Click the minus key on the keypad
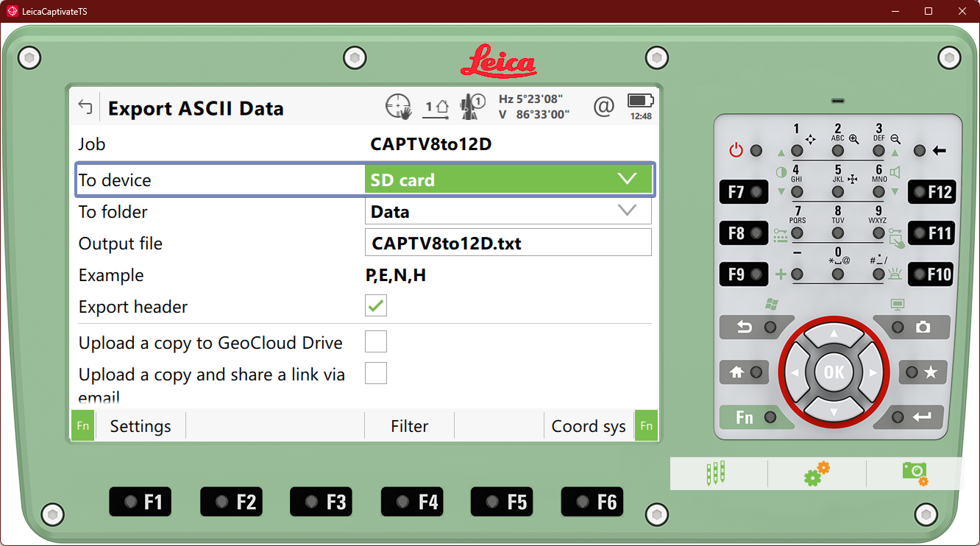 (797, 274)
